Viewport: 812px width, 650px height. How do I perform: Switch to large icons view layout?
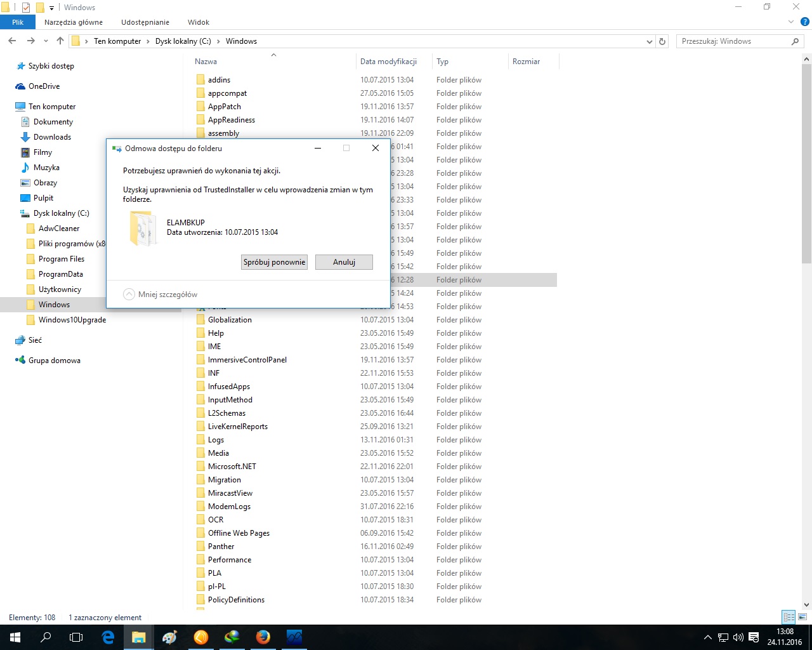pyautogui.click(x=803, y=617)
